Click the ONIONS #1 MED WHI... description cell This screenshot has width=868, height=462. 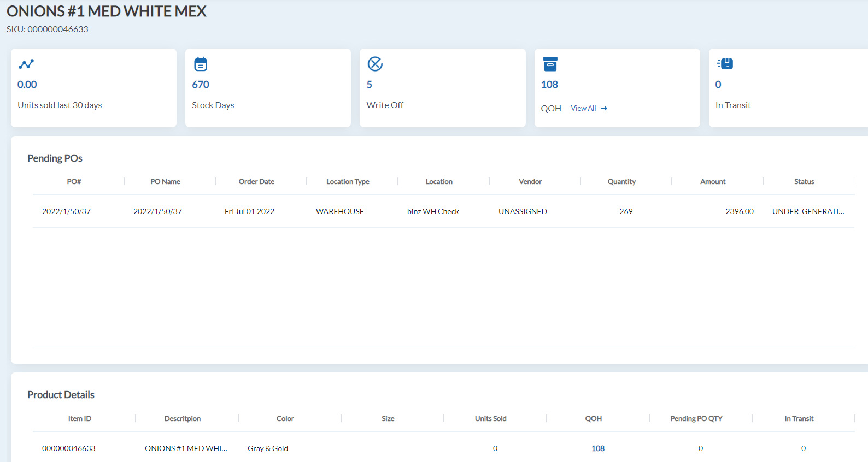[186, 448]
